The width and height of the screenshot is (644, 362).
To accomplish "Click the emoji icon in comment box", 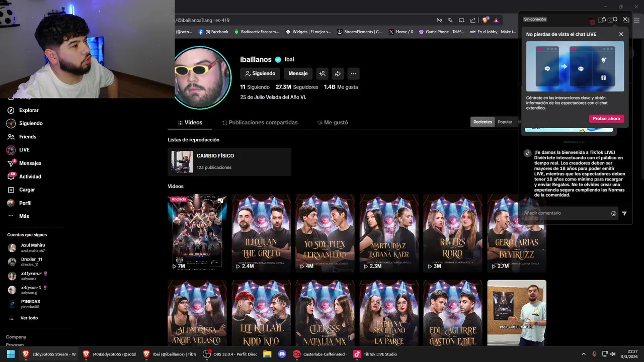I will pyautogui.click(x=614, y=214).
